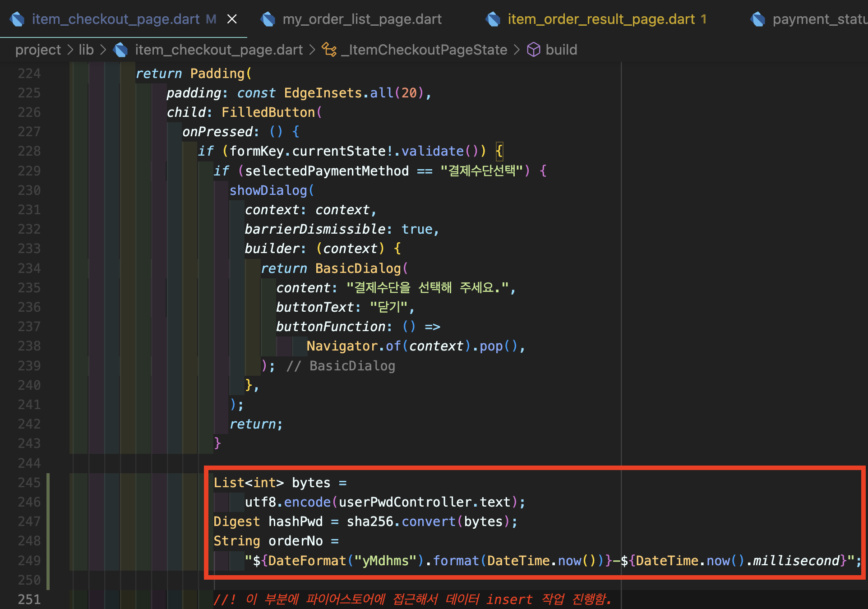Open the payment_status tab at right edge
The height and width of the screenshot is (609, 868).
tap(819, 19)
